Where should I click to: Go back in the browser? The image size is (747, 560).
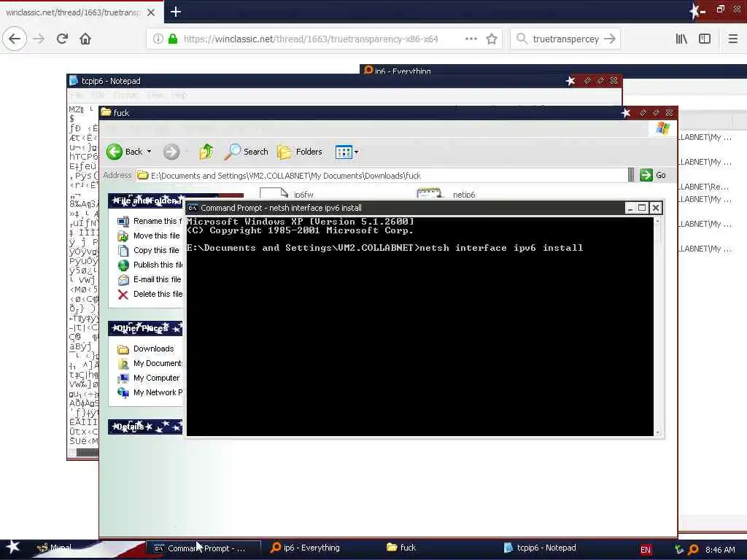point(15,39)
